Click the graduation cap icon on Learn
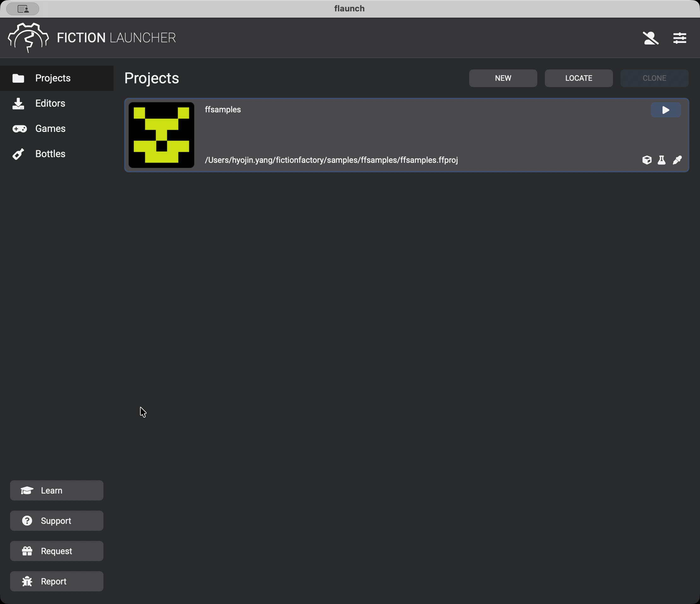 pos(27,491)
